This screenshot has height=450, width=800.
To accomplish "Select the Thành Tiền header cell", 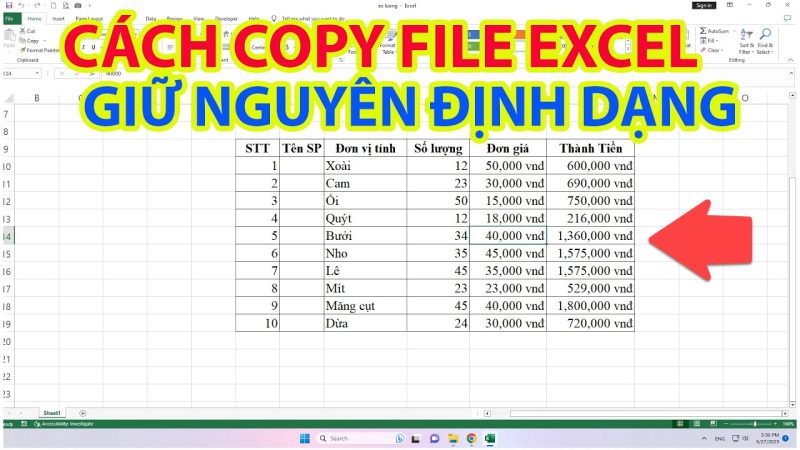I will coord(590,148).
